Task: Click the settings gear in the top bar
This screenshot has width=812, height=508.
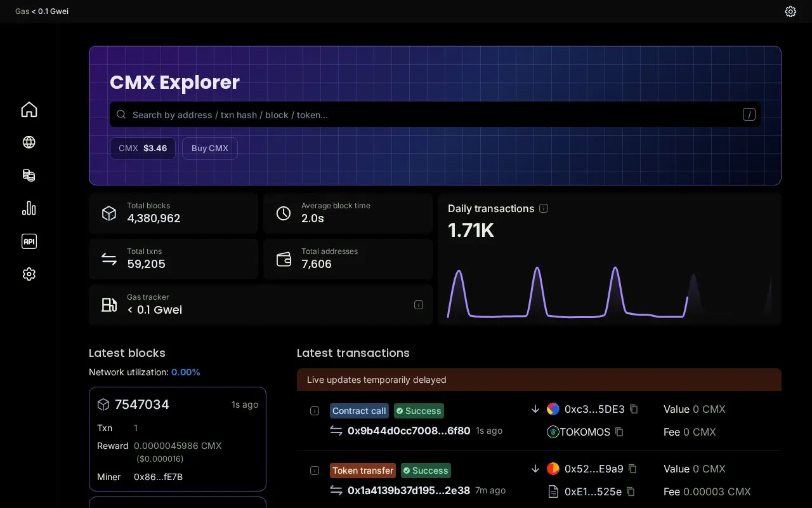Action: [x=790, y=11]
